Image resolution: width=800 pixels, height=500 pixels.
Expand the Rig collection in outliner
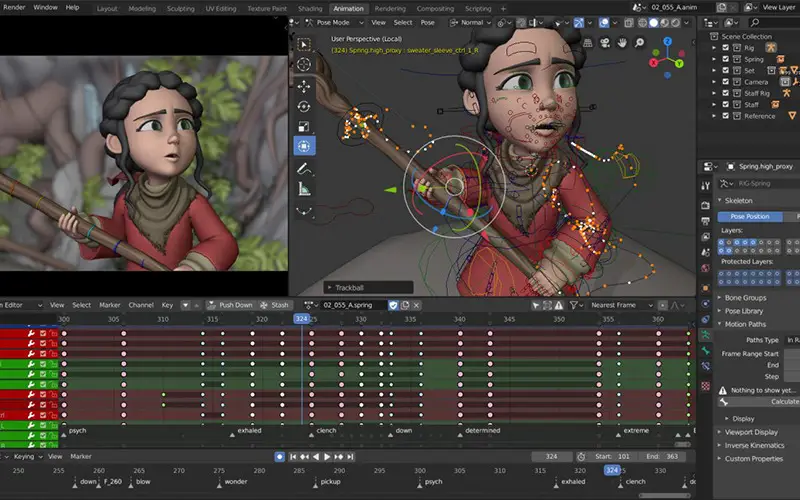(714, 47)
